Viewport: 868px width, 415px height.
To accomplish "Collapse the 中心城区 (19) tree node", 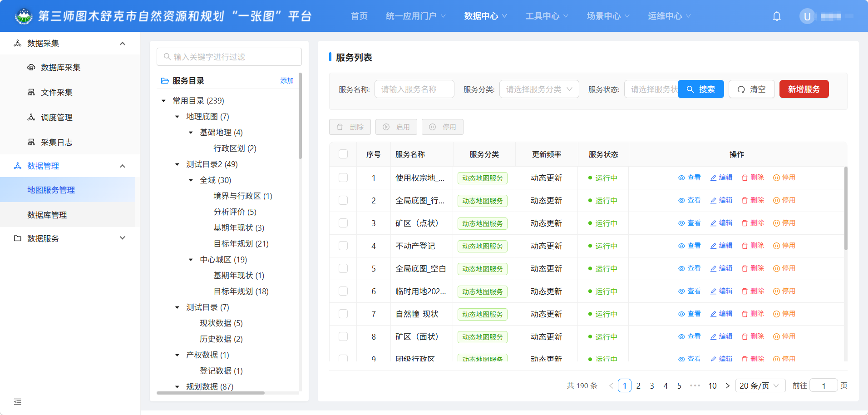I will click(191, 260).
